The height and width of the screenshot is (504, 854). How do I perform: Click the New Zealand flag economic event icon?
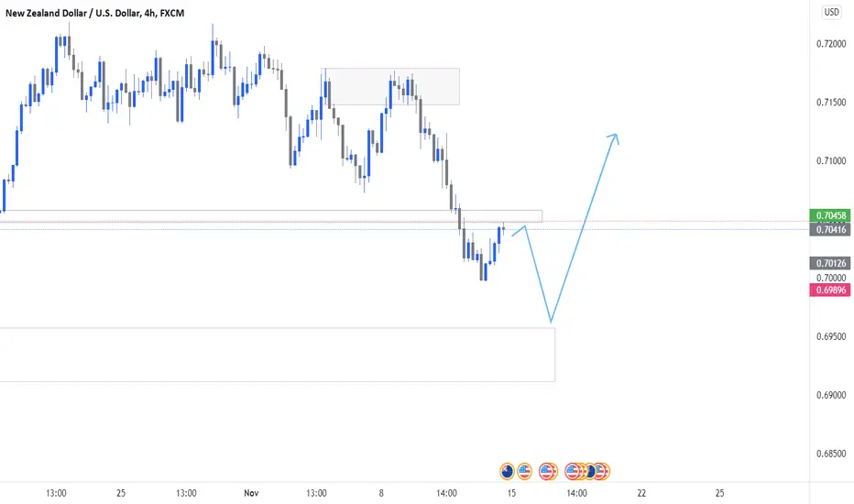point(507,471)
